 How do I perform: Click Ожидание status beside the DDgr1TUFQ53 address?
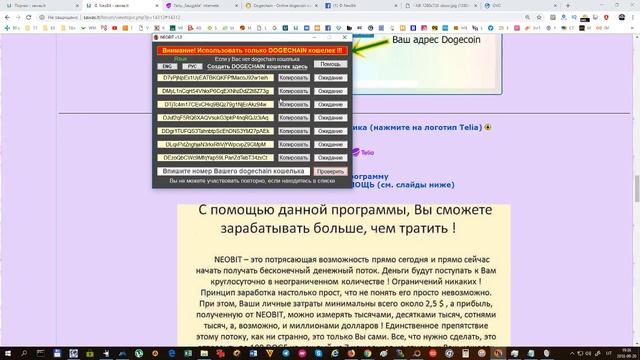click(331, 131)
